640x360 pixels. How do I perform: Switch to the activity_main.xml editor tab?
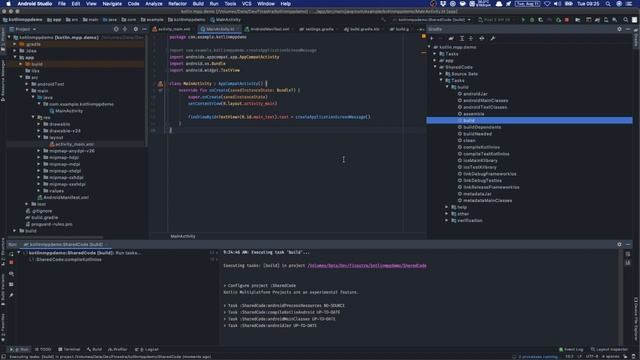[x=171, y=29]
